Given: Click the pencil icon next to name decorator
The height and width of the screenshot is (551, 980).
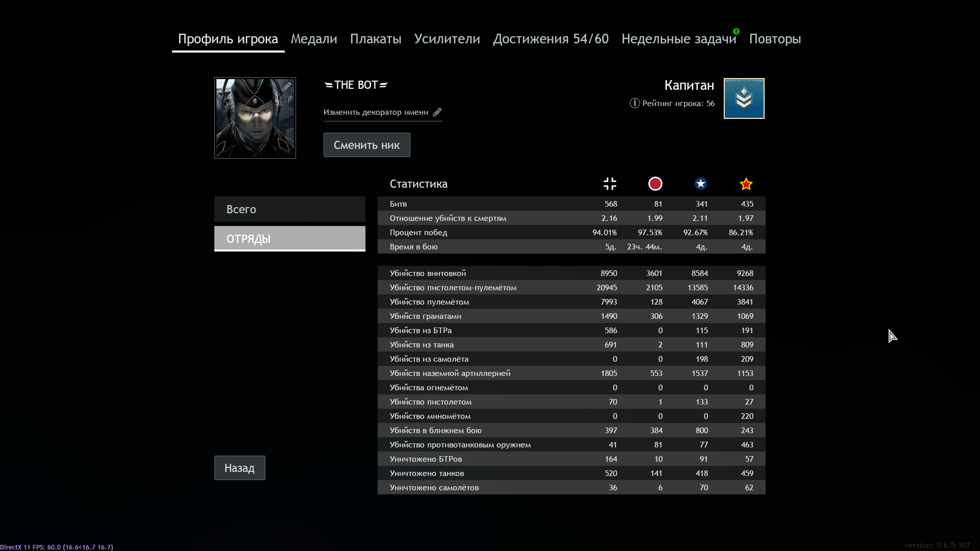Looking at the screenshot, I should tap(437, 112).
